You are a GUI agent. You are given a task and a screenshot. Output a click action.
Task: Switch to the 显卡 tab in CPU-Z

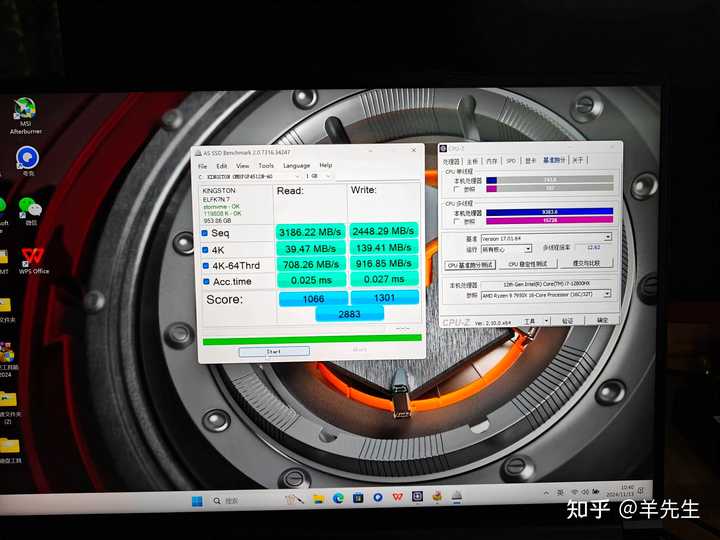point(530,161)
